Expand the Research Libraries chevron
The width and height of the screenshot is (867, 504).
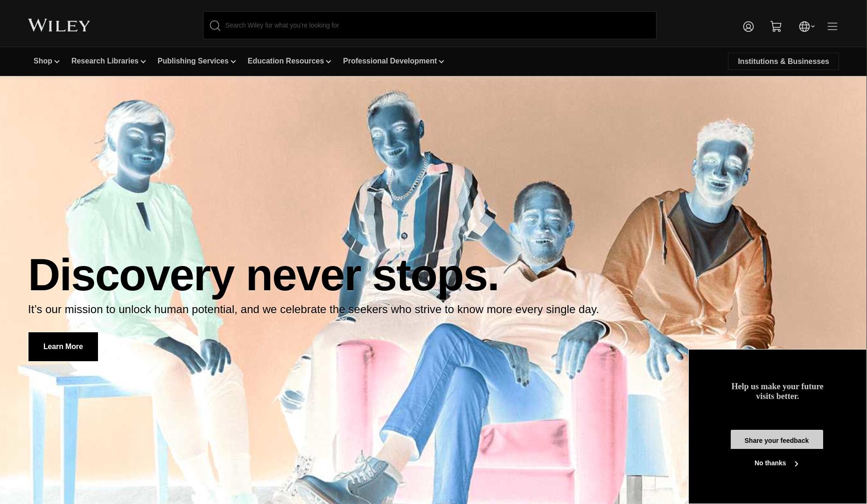point(143,62)
